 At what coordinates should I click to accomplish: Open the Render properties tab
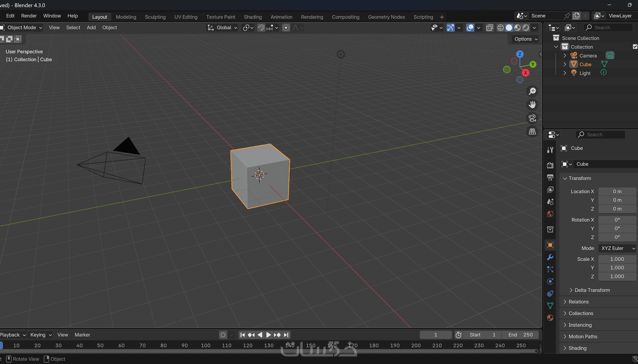550,165
